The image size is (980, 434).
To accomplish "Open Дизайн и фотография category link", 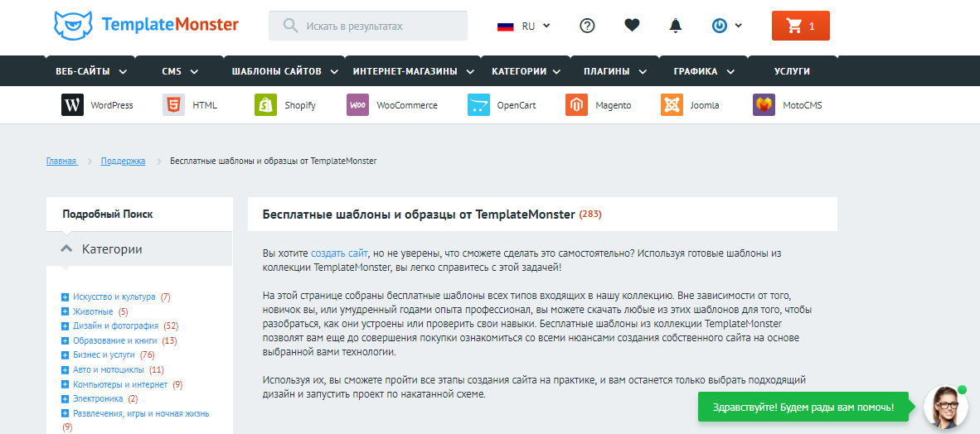I will click(116, 326).
